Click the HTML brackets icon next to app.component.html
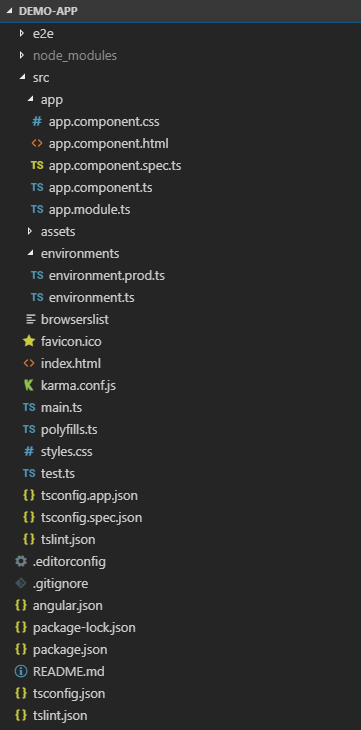Viewport: 361px width, 730px height. (37, 143)
